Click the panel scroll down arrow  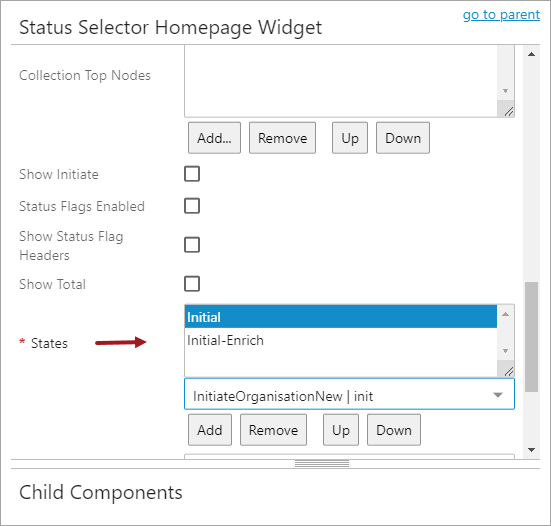pos(531,450)
